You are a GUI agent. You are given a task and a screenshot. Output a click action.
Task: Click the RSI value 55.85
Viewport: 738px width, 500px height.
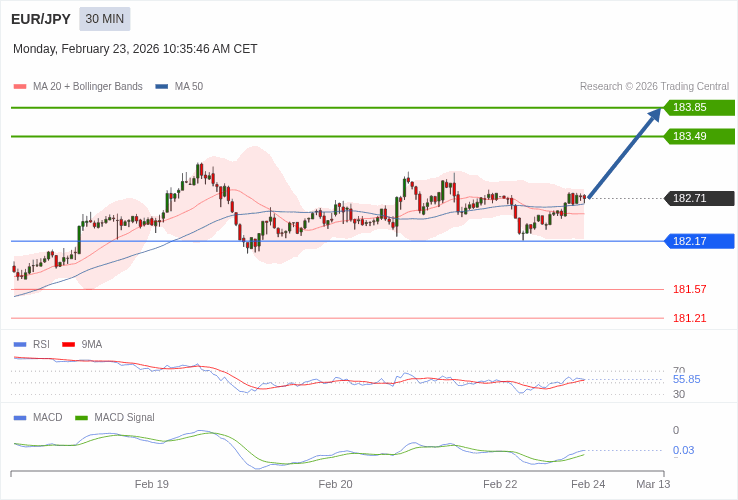pyautogui.click(x=687, y=379)
